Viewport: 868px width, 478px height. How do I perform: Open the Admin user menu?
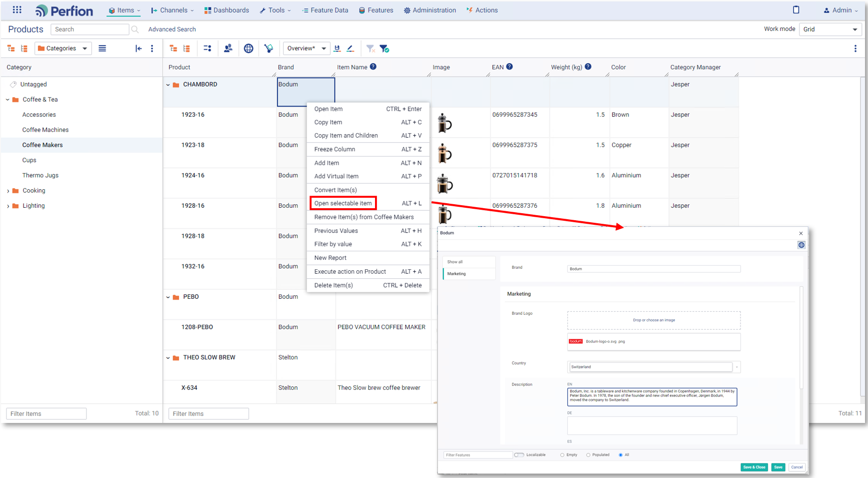(840, 10)
